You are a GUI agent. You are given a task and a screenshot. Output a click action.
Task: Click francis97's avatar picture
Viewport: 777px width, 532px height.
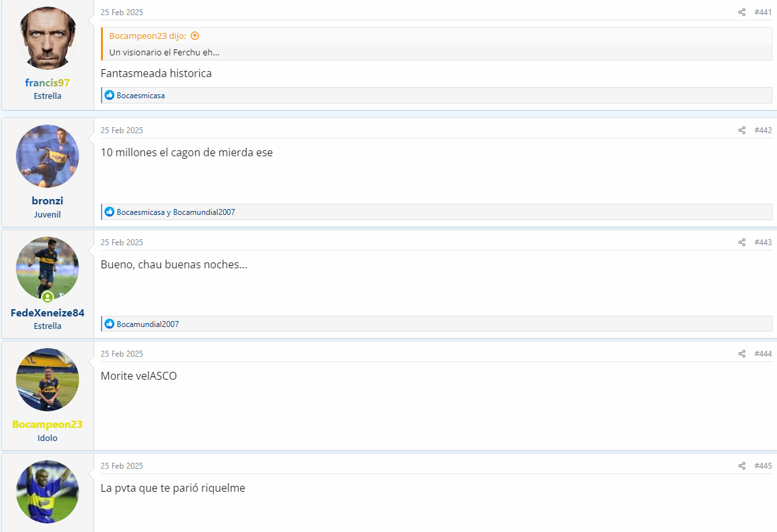pos(47,38)
